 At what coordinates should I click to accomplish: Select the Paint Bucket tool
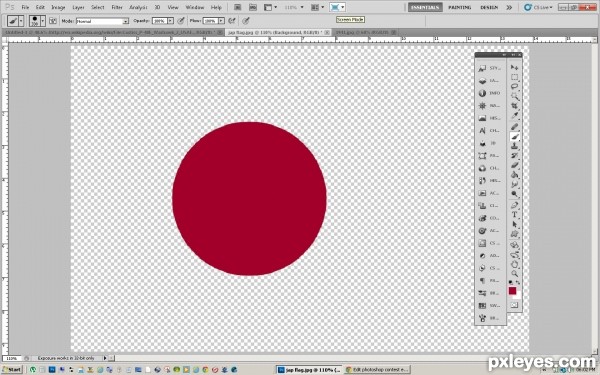[x=514, y=175]
